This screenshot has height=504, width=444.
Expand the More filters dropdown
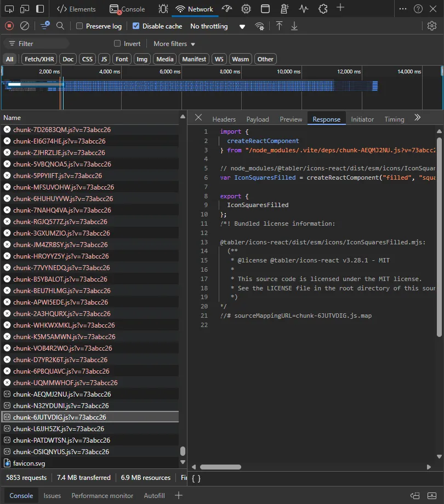point(174,44)
